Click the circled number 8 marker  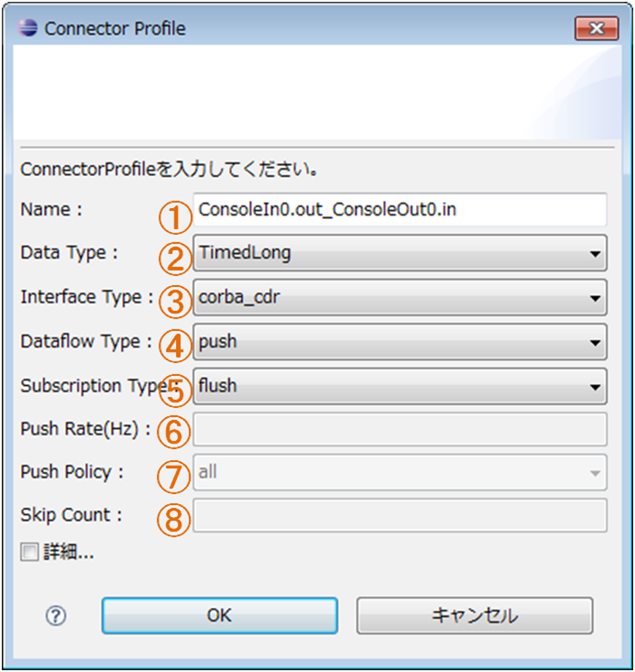(x=173, y=520)
